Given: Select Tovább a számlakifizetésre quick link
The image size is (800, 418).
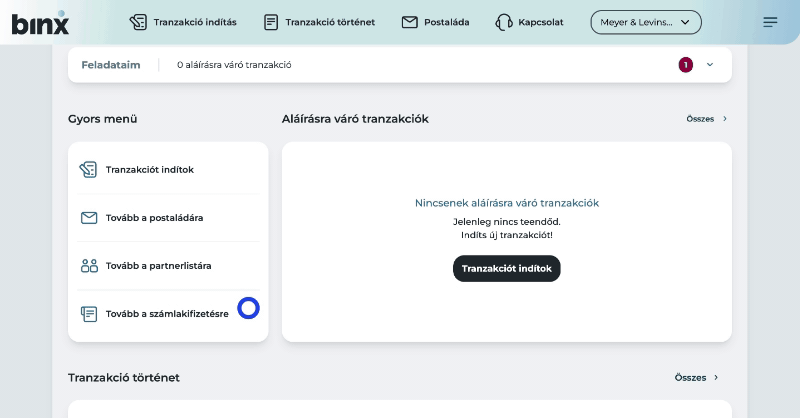Looking at the screenshot, I should pos(168,314).
